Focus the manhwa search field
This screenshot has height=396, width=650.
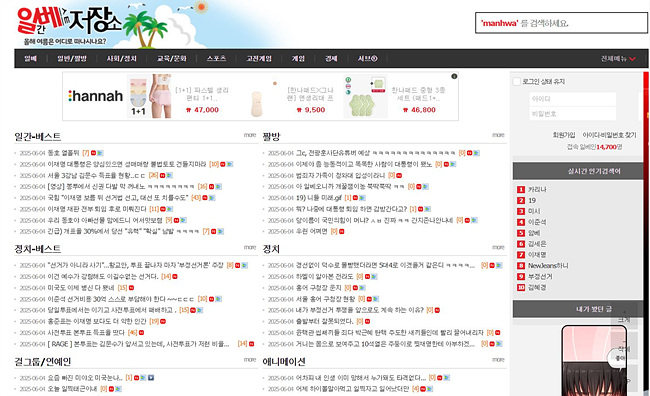(561, 23)
